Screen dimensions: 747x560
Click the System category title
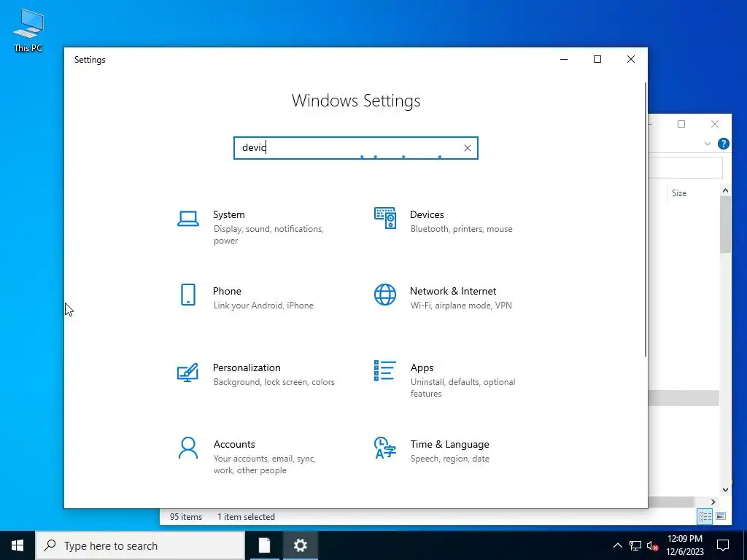[x=228, y=215]
